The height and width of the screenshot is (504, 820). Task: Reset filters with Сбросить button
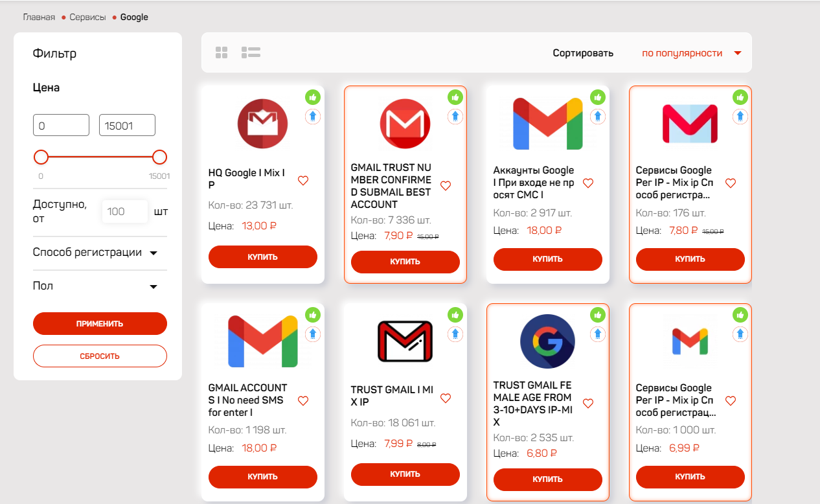(x=100, y=356)
